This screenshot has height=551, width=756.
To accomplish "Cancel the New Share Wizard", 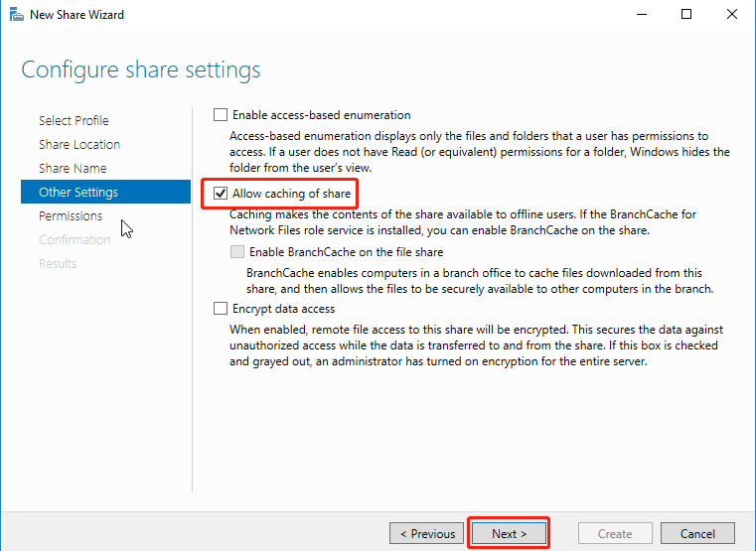I will tap(697, 534).
